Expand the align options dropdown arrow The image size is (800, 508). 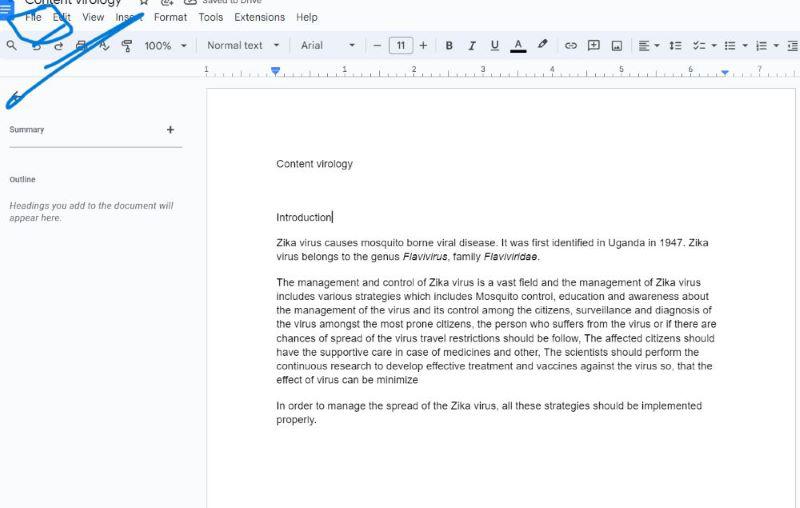(x=657, y=46)
